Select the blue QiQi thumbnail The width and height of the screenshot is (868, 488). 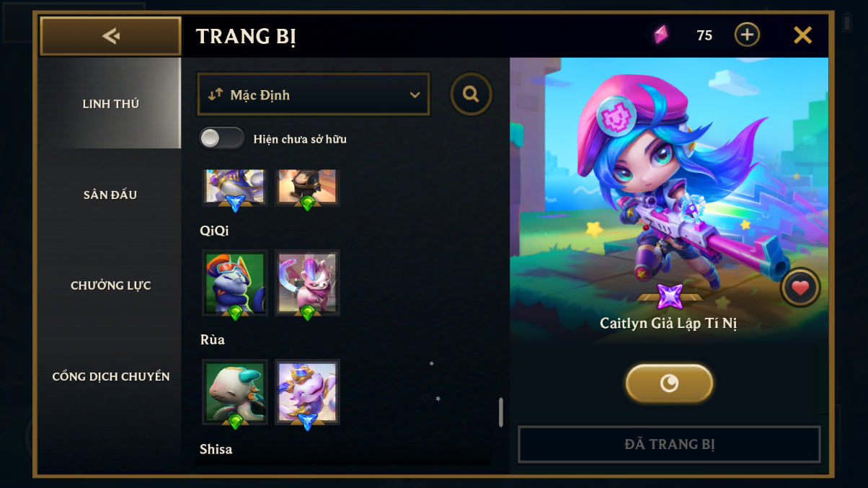tap(235, 283)
